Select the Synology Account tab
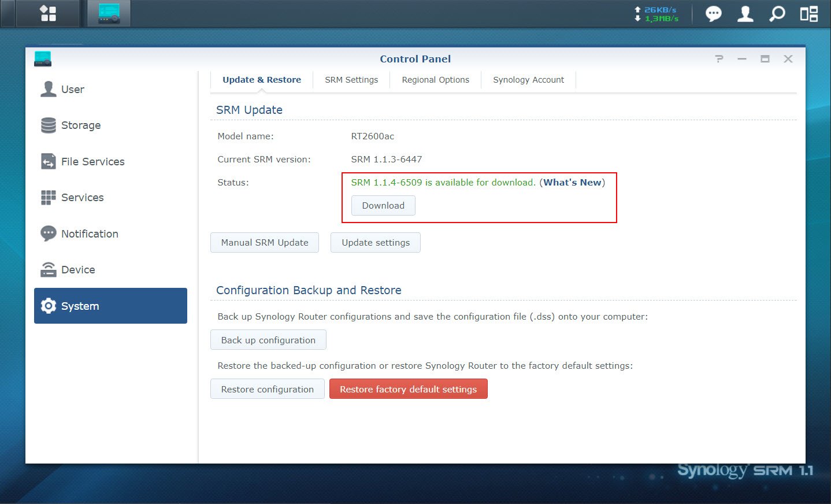831x504 pixels. [529, 80]
